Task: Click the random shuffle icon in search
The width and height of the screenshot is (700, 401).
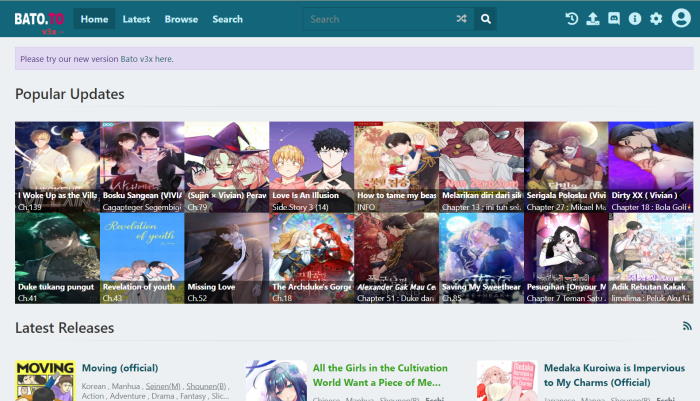Action: pos(462,19)
